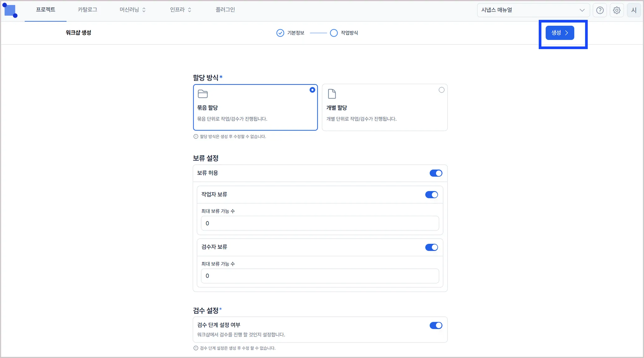Toggle the 보류 허용 switch

[436, 173]
